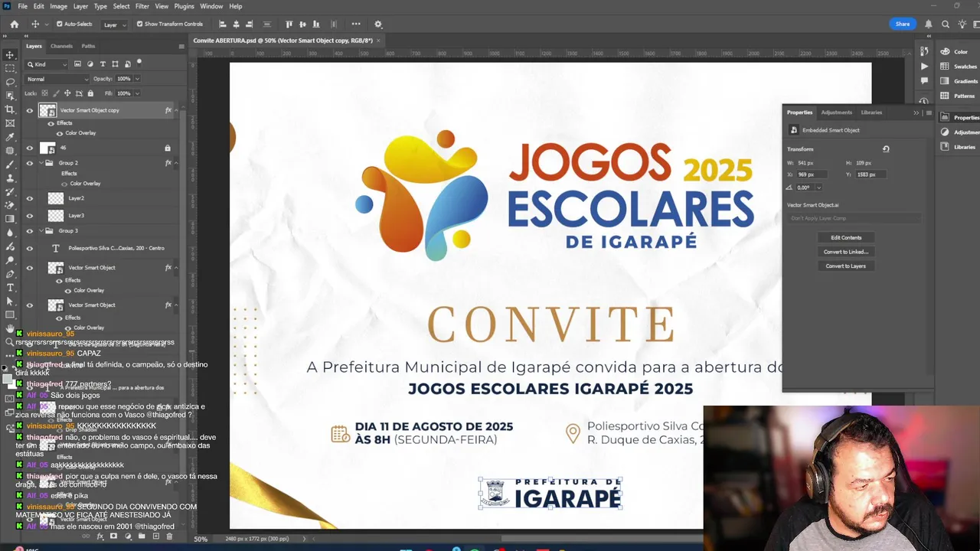Viewport: 980px width, 551px height.
Task: Select the Lasso tool
Action: 10,82
